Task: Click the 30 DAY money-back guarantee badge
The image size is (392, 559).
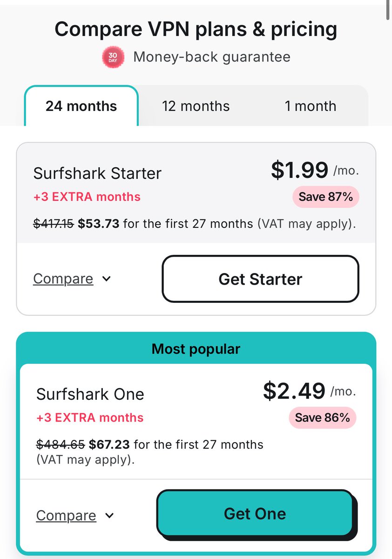Action: coord(113,57)
